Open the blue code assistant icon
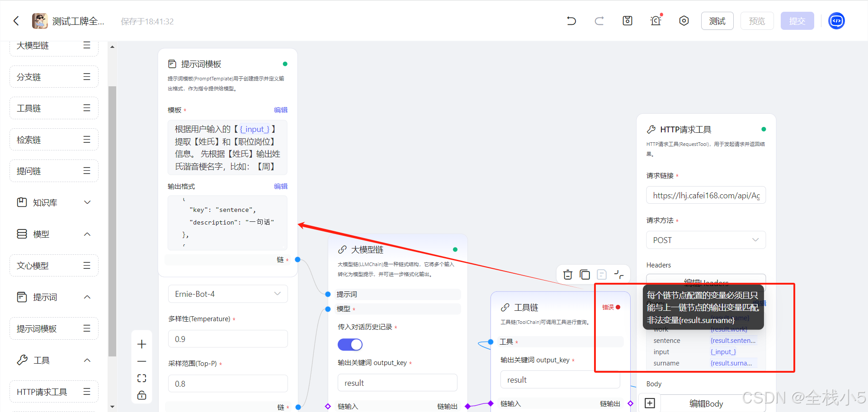The image size is (868, 412). point(836,21)
